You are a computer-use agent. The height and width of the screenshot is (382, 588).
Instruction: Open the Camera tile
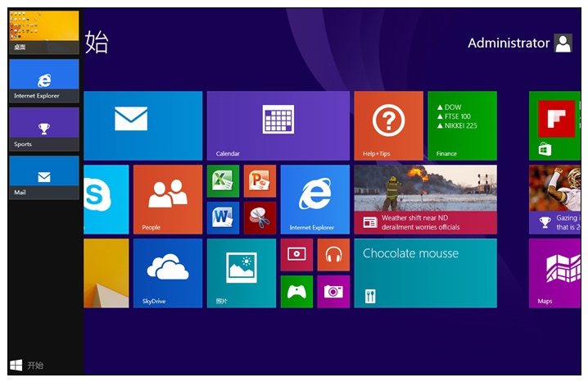pyautogui.click(x=333, y=292)
